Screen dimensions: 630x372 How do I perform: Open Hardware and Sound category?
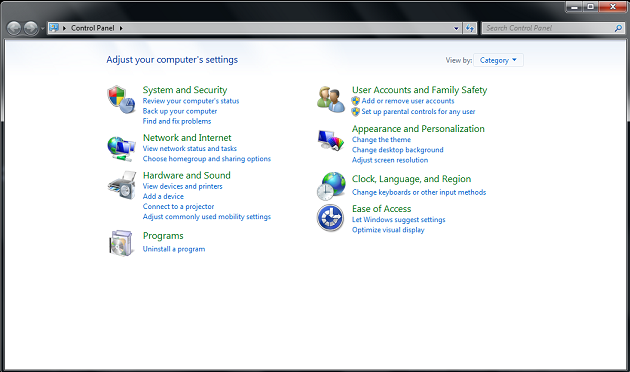(187, 176)
